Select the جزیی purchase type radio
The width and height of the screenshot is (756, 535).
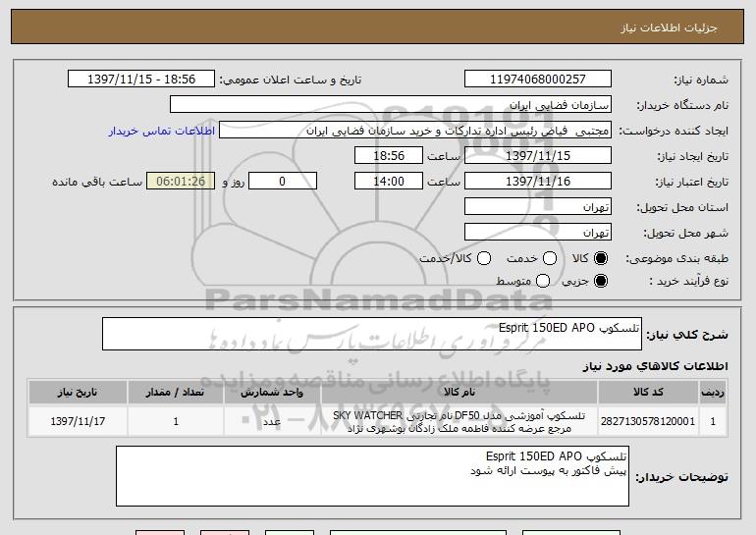click(x=601, y=281)
